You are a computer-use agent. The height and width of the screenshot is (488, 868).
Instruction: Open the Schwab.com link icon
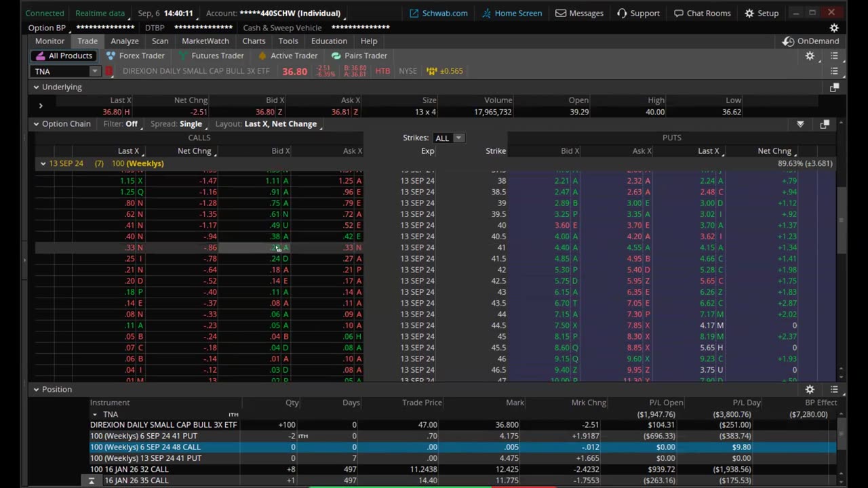[x=414, y=13]
